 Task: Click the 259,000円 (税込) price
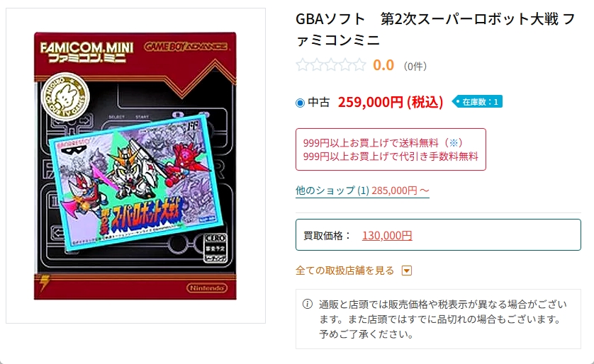(x=390, y=102)
